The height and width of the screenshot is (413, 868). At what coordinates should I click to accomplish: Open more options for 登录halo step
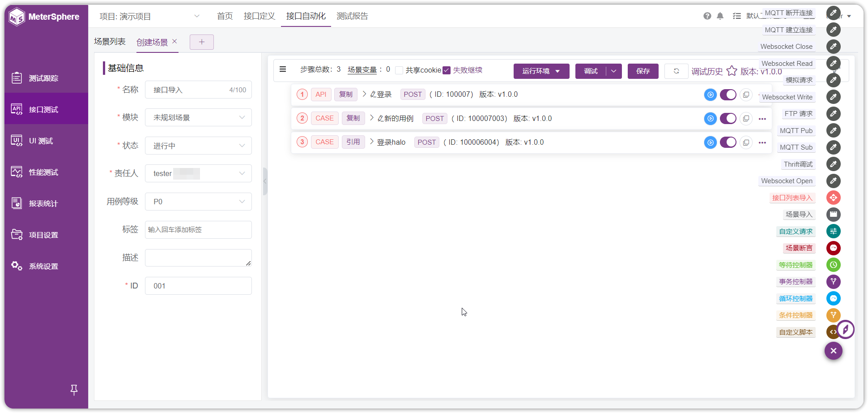point(762,142)
